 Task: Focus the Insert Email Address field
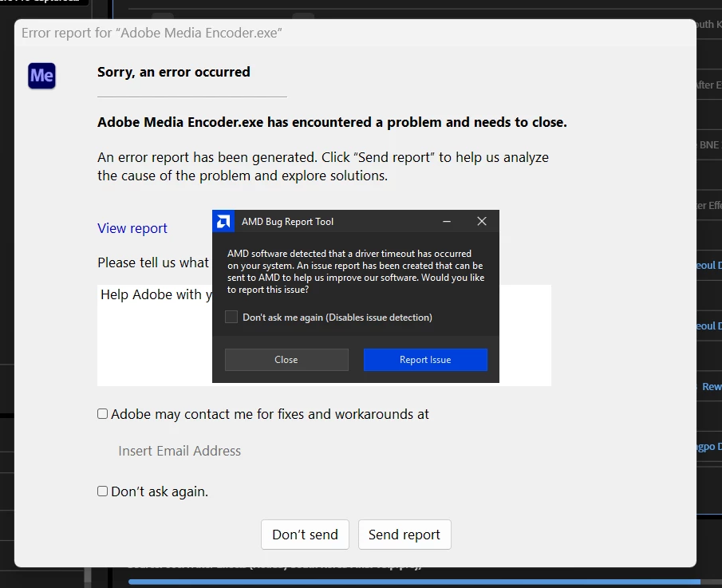coord(180,451)
